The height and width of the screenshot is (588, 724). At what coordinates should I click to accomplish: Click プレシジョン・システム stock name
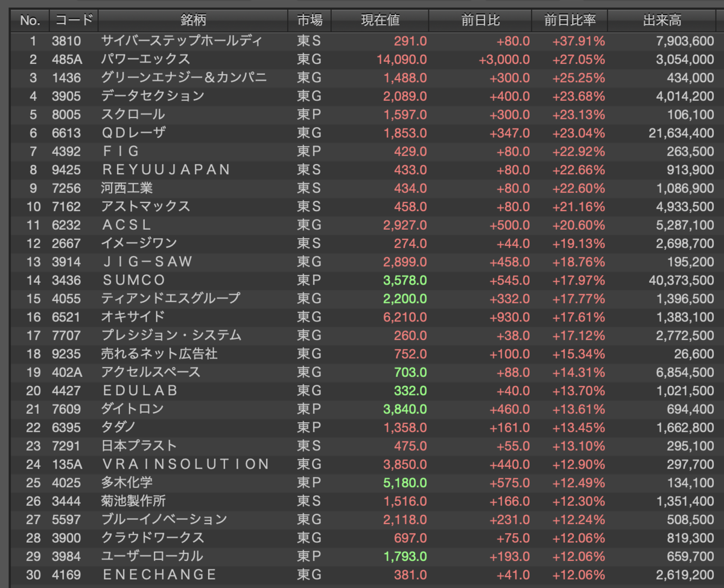pyautogui.click(x=171, y=335)
